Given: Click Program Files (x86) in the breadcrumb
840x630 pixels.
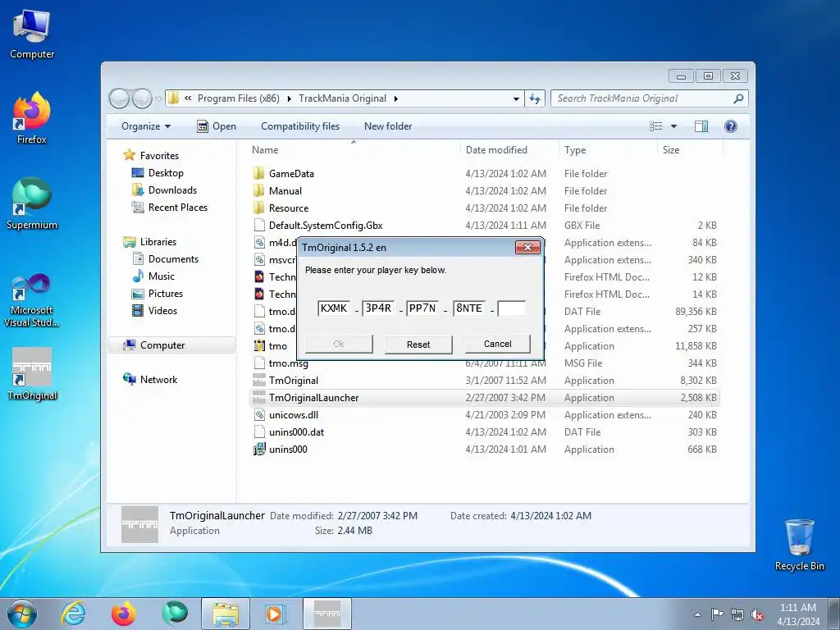Looking at the screenshot, I should (x=239, y=98).
